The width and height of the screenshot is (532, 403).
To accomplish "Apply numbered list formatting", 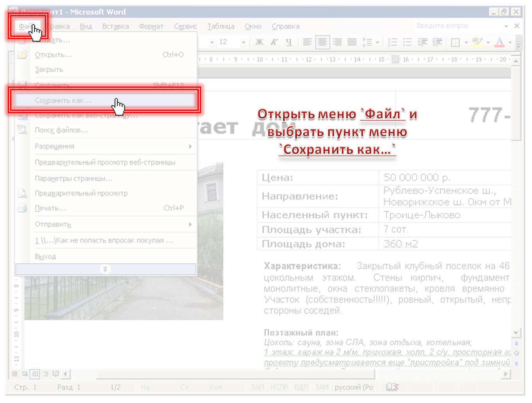I will click(393, 42).
